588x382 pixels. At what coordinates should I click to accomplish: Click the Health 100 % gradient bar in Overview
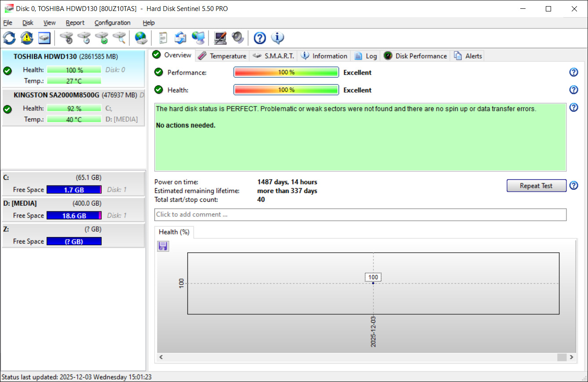tap(286, 90)
